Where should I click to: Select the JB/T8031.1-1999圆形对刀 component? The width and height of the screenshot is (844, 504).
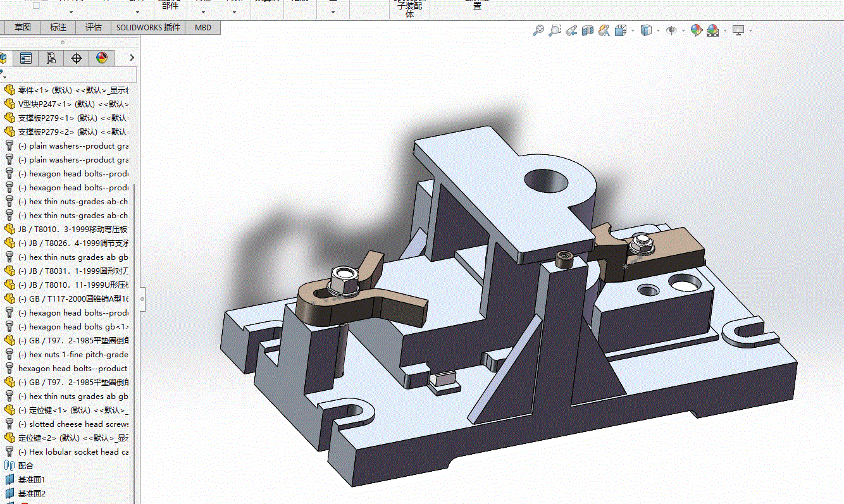pyautogui.click(x=66, y=271)
